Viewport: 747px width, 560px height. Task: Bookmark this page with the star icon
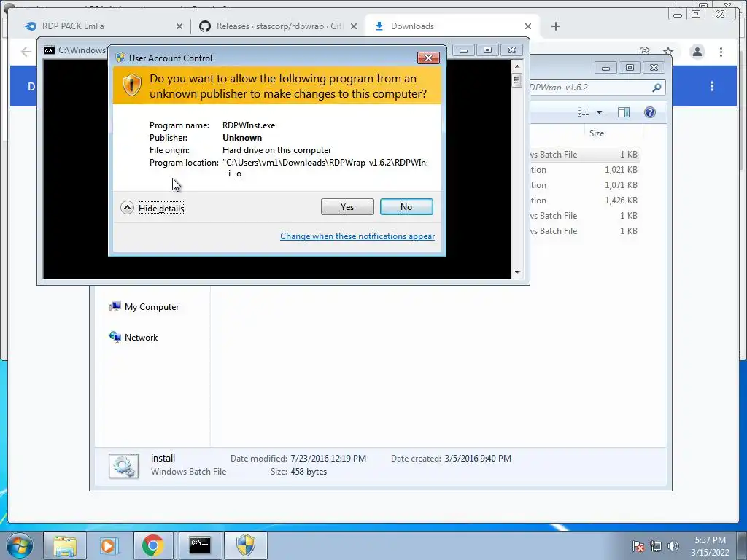coord(668,51)
